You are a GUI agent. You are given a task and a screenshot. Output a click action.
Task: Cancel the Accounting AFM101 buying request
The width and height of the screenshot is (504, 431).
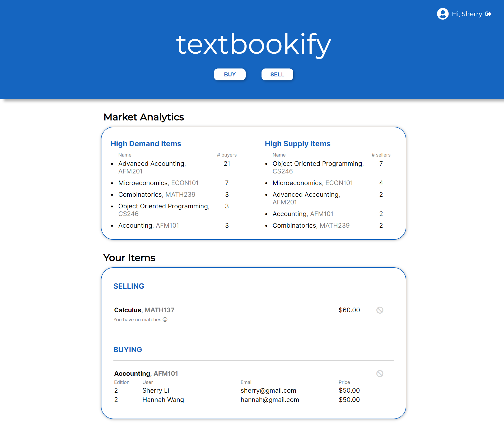(x=380, y=373)
